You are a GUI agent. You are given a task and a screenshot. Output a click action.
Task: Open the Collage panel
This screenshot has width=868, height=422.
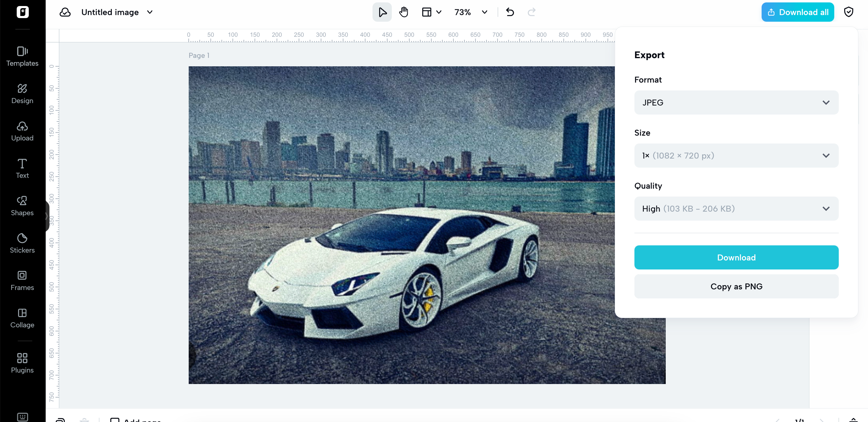[22, 318]
